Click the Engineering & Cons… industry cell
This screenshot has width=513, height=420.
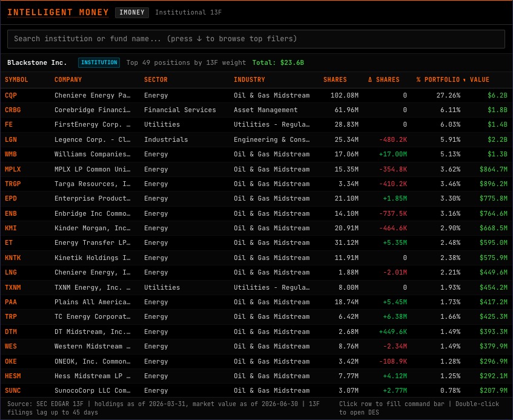tap(272, 139)
